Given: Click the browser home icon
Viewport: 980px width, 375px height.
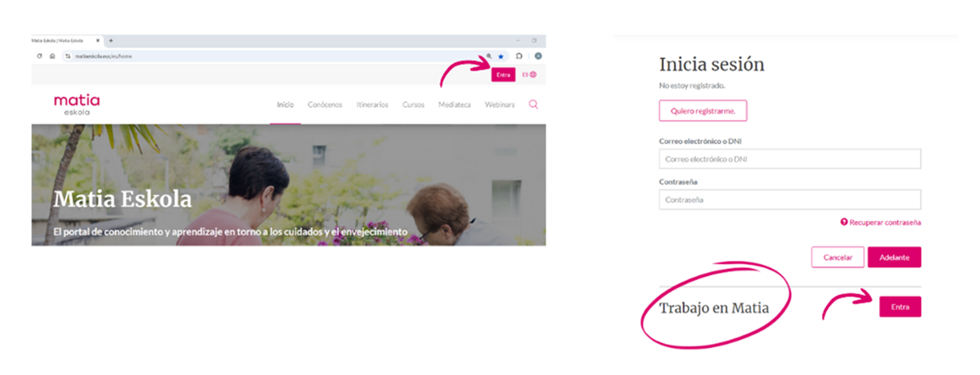Looking at the screenshot, I should [x=52, y=55].
